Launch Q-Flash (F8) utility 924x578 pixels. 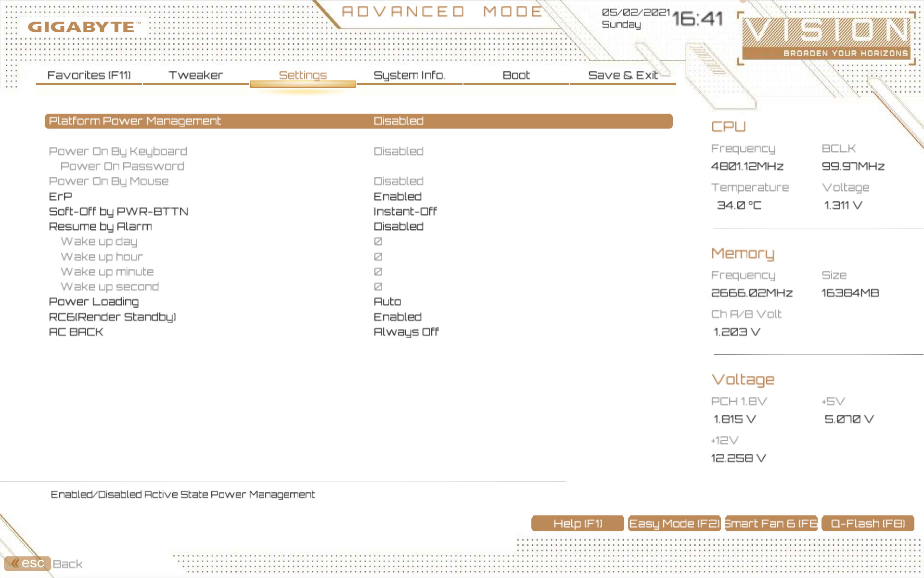pos(868,524)
